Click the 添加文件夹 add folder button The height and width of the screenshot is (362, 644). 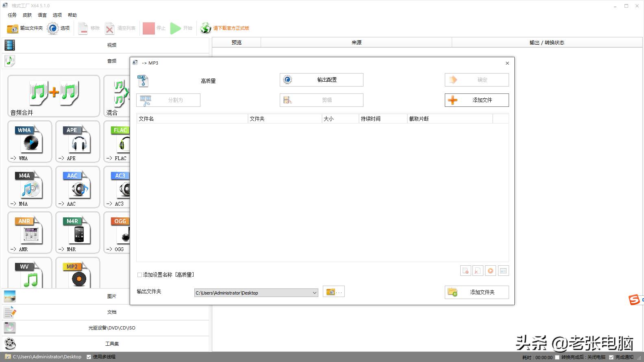(476, 292)
